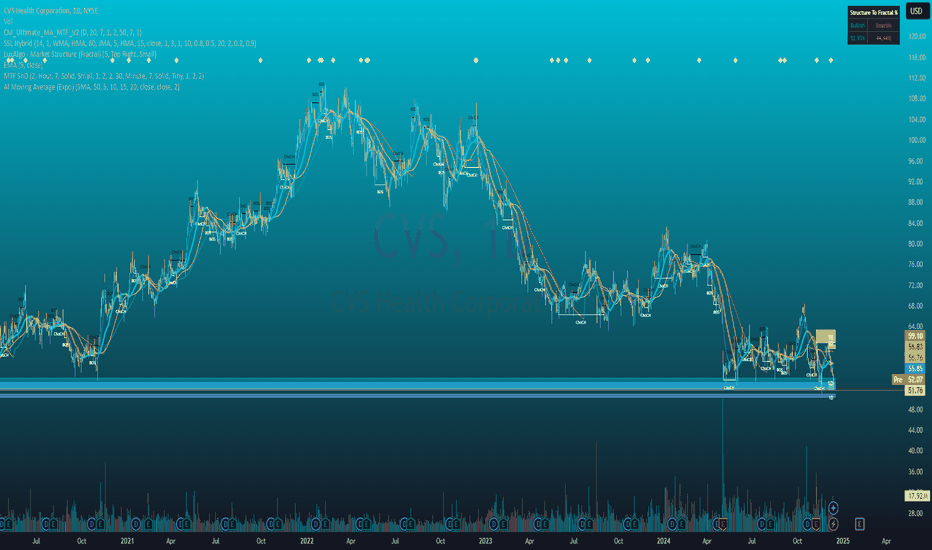The height and width of the screenshot is (550, 932).
Task: Click the Pre market tag
Action: [x=898, y=379]
